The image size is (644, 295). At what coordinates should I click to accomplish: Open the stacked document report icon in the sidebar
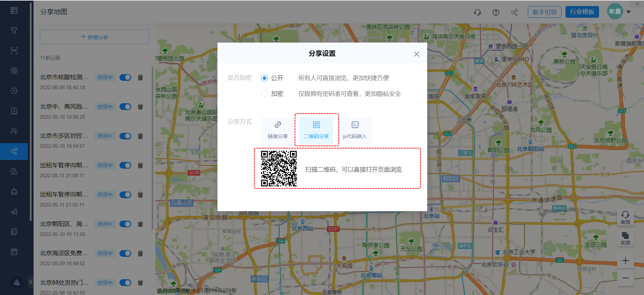(14, 232)
